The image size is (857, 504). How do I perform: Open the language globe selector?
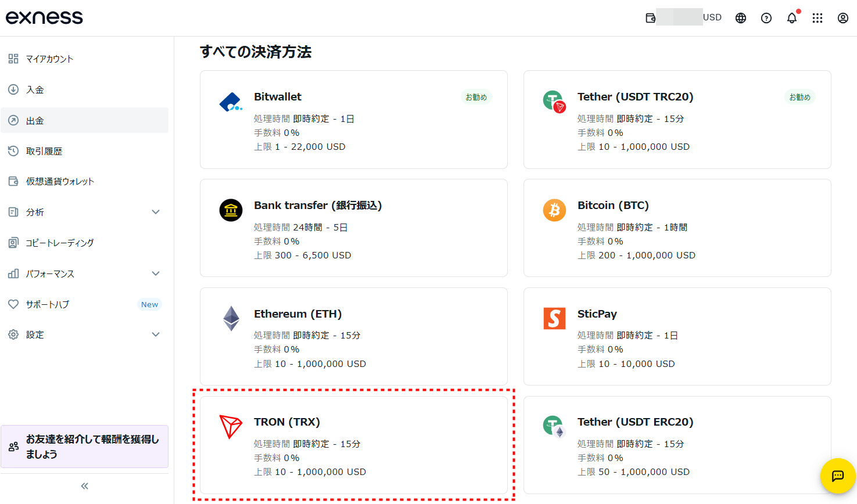click(741, 18)
